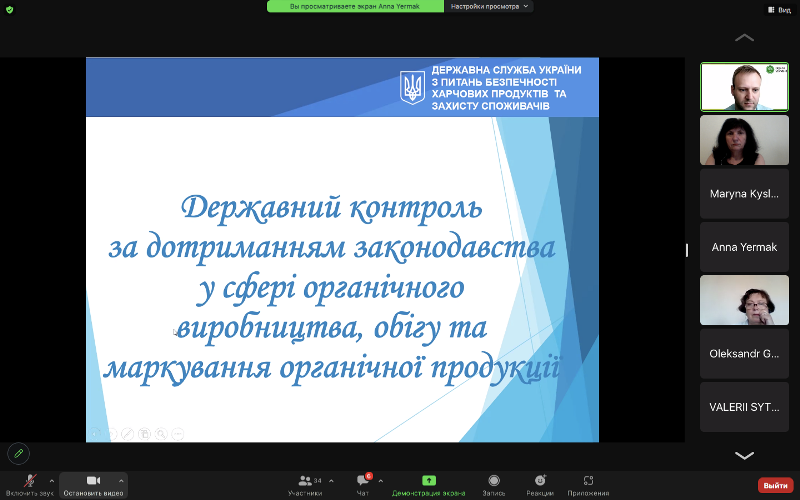Expand the share screen options arrow

[x=466, y=480]
